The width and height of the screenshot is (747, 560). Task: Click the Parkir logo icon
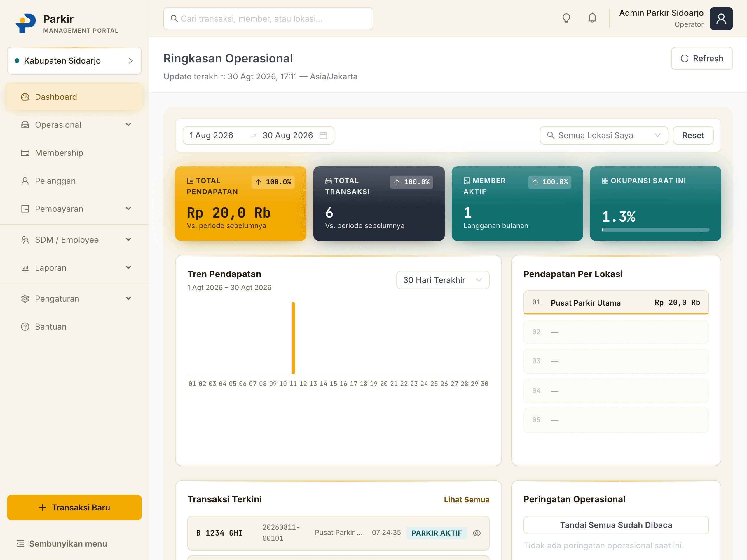point(26,23)
